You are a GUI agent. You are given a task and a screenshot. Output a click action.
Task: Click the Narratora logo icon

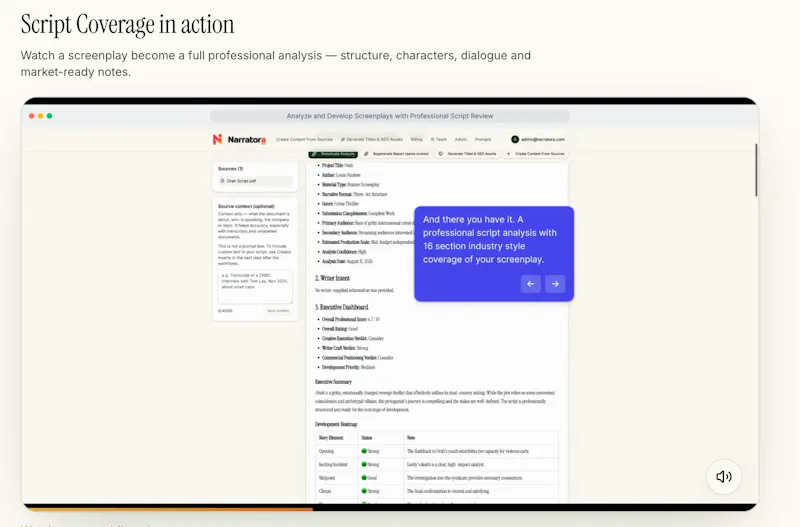coord(217,139)
